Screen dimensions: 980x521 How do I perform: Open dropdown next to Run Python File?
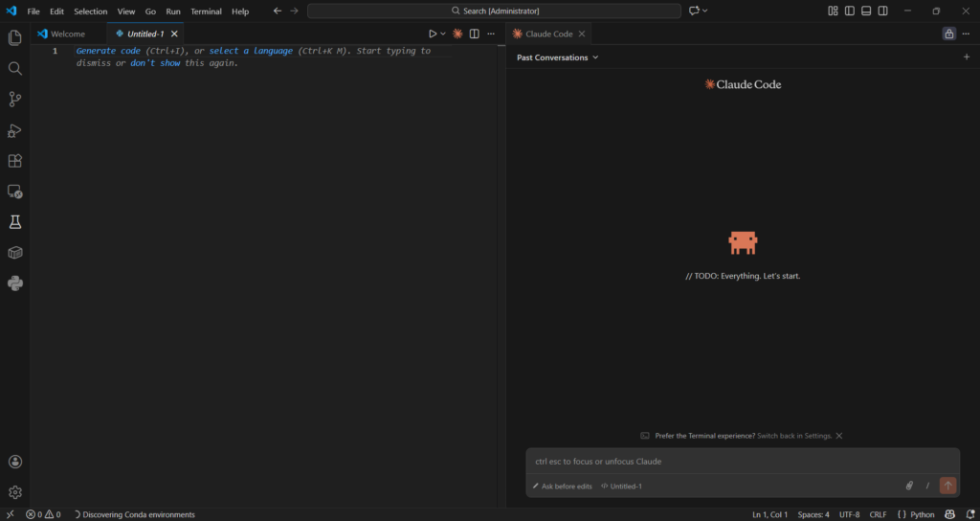point(443,34)
